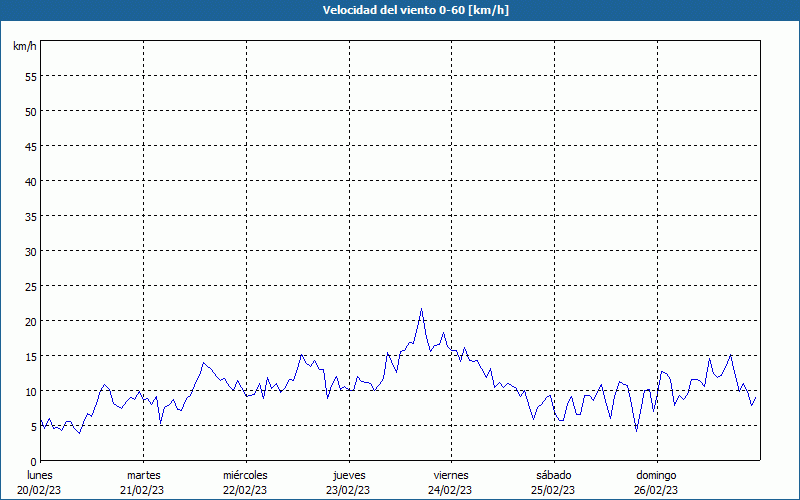Click the date 26/02/23

click(x=656, y=490)
